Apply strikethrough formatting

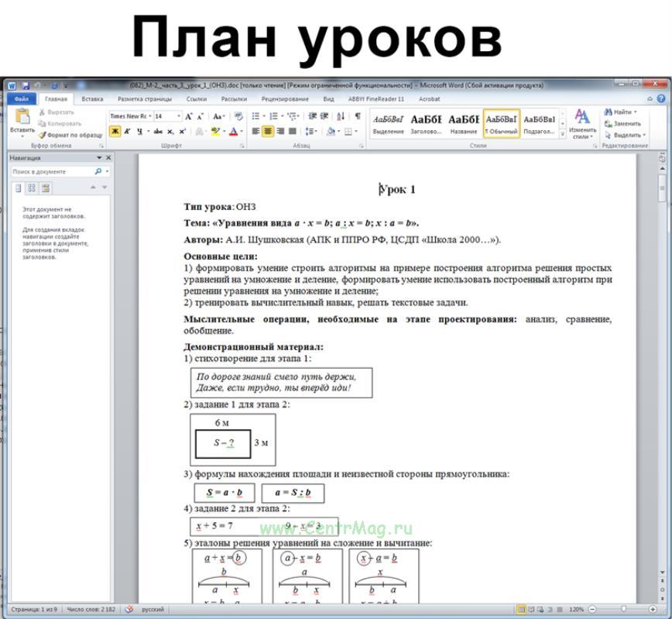click(x=158, y=131)
